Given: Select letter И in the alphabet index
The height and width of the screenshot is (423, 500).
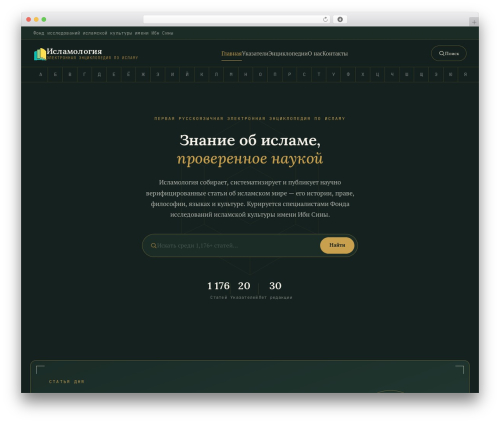Looking at the screenshot, I should (173, 74).
